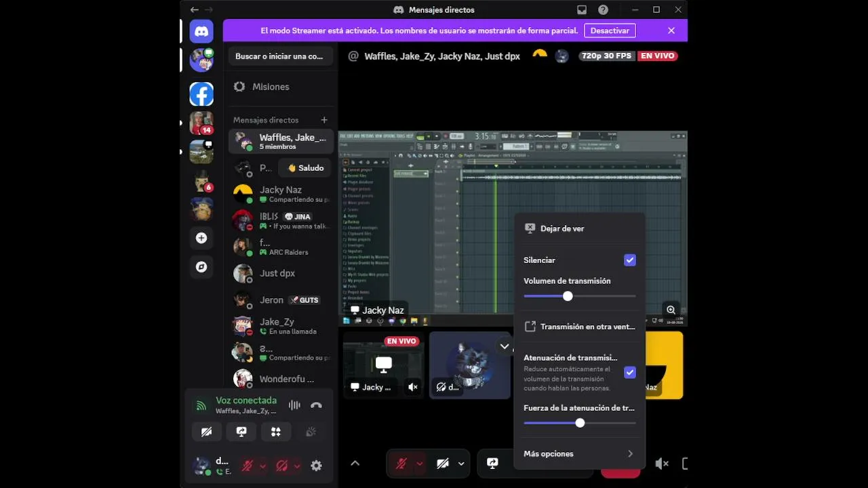Toggle camera in the call control bar

pos(443,464)
